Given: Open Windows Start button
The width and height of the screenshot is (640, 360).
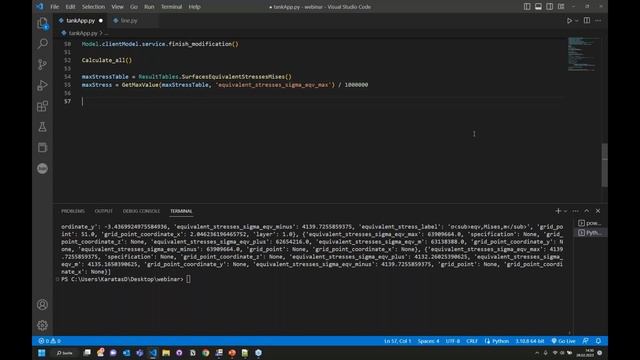Looking at the screenshot, I should click(42, 353).
